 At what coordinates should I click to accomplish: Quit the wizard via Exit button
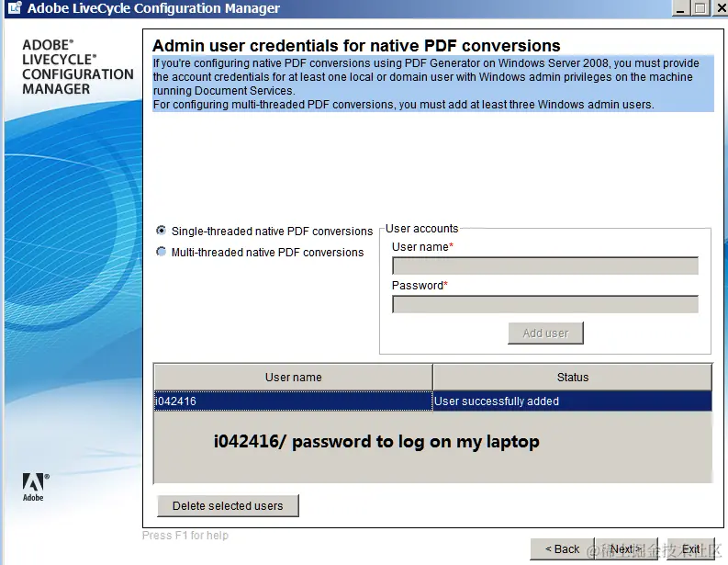[x=691, y=549]
